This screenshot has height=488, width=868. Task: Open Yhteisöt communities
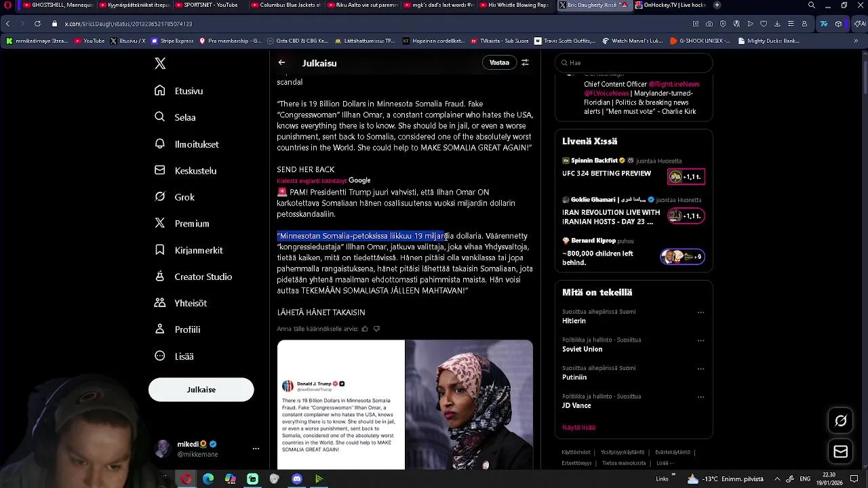click(x=180, y=303)
